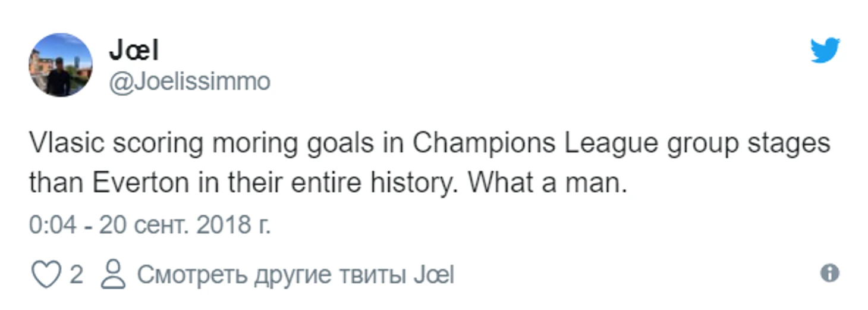Click the sentence What a man.

pos(548,183)
